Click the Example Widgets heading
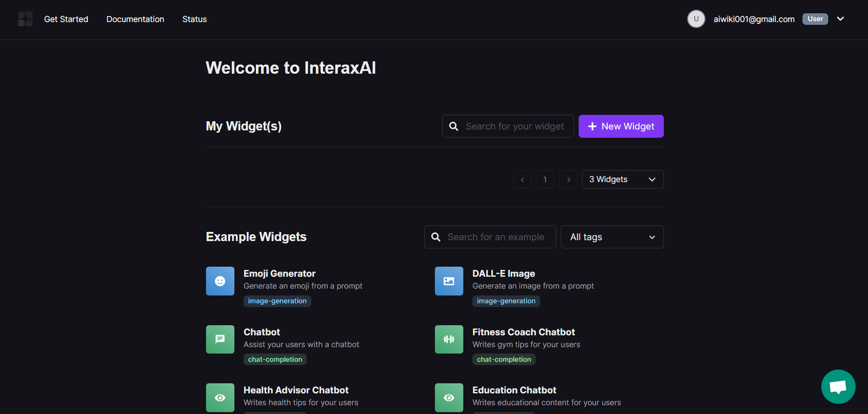This screenshot has width=868, height=414. pyautogui.click(x=256, y=237)
